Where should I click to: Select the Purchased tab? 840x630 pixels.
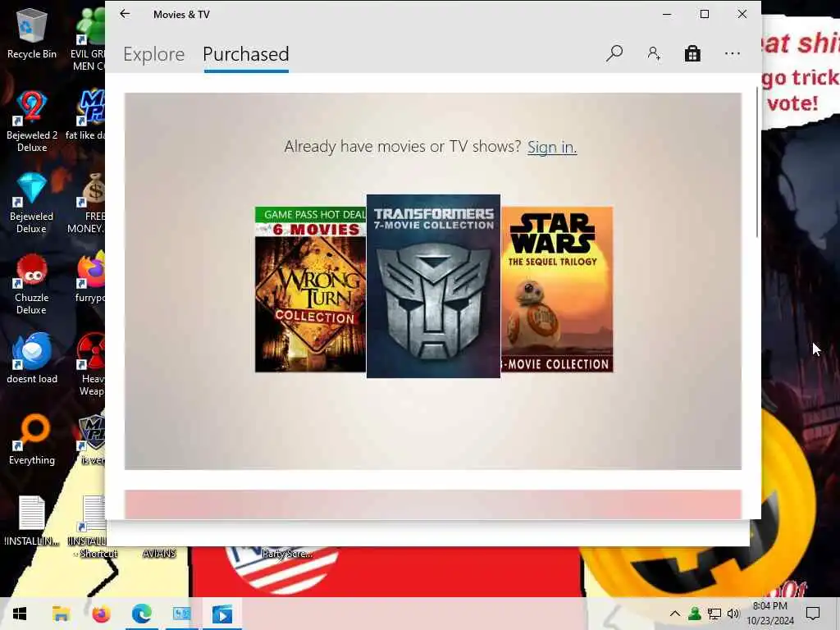pyautogui.click(x=246, y=54)
